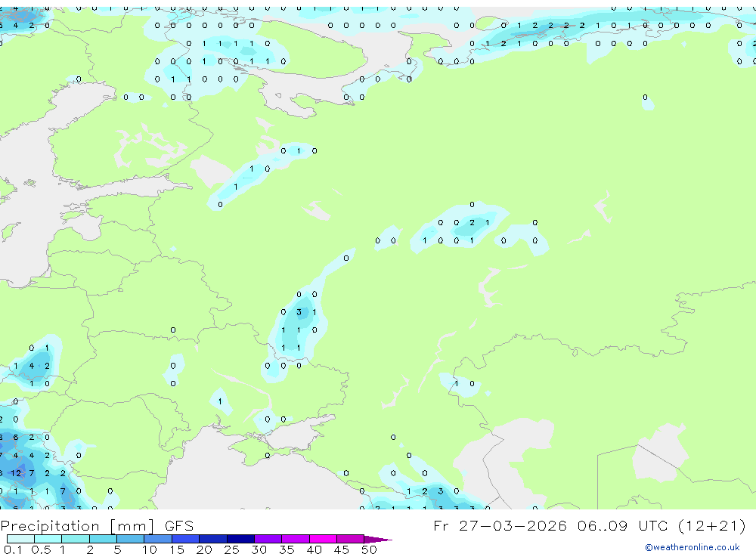The height and width of the screenshot is (554, 756).
Task: Select the navy 25–30 mm legend swatch
Action: (240, 539)
